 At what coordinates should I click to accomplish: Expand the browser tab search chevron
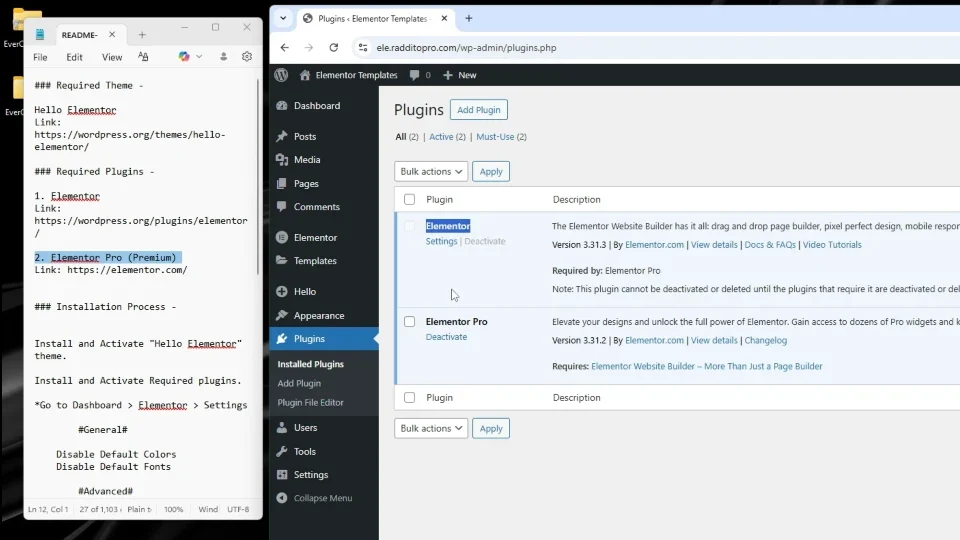click(x=283, y=18)
